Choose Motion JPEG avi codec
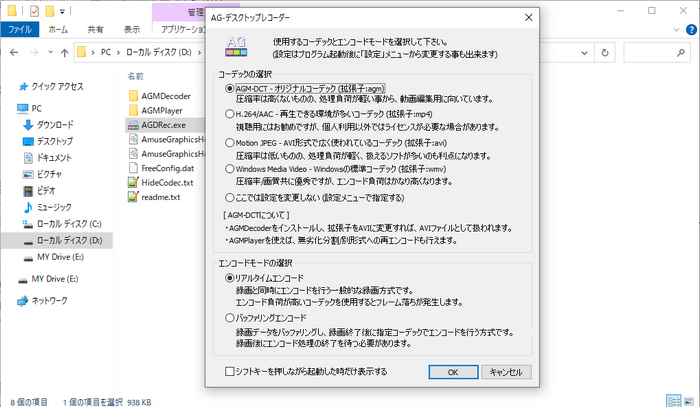 (x=229, y=143)
